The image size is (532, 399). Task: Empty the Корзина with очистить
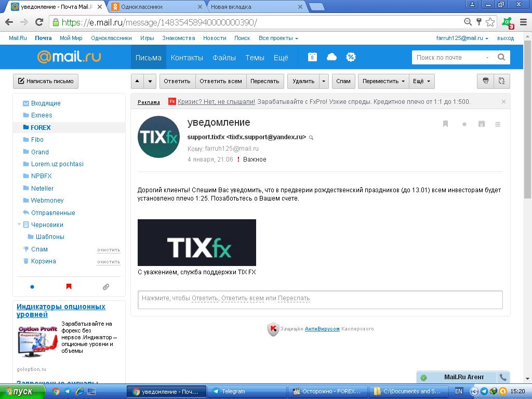click(x=109, y=262)
